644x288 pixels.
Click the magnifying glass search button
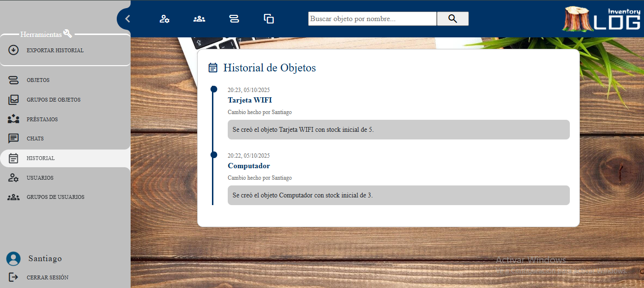[452, 19]
